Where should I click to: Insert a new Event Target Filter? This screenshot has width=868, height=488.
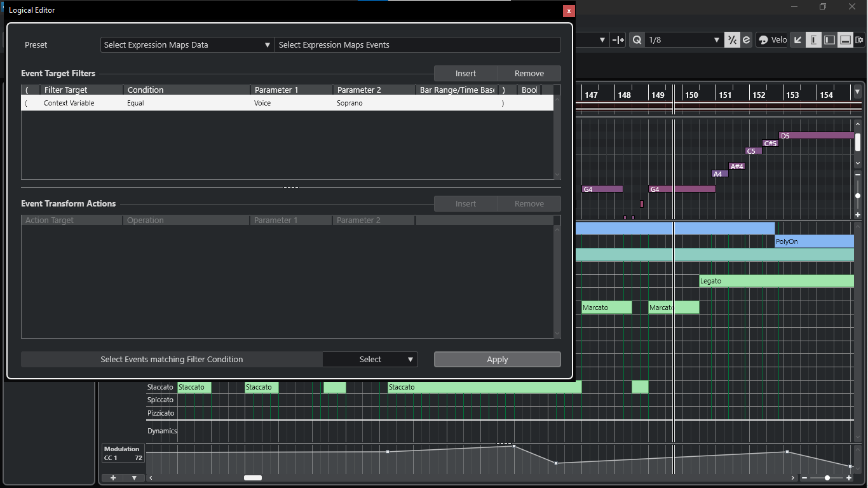click(465, 74)
